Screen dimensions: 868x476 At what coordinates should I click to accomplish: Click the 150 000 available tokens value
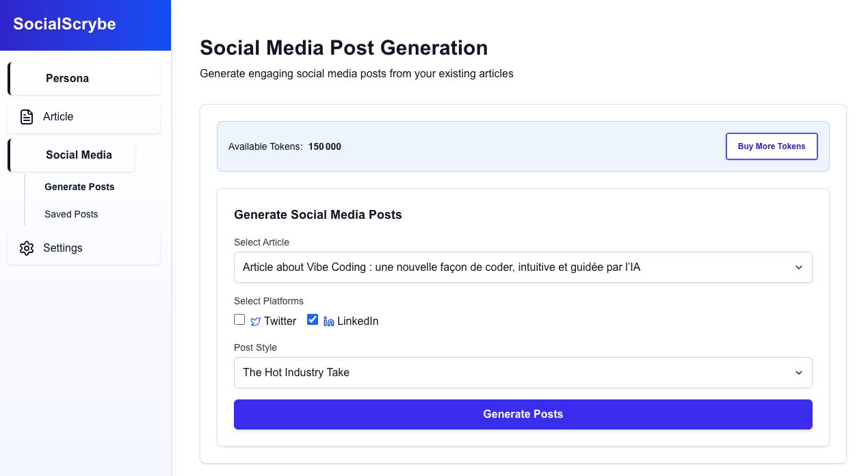pos(324,147)
